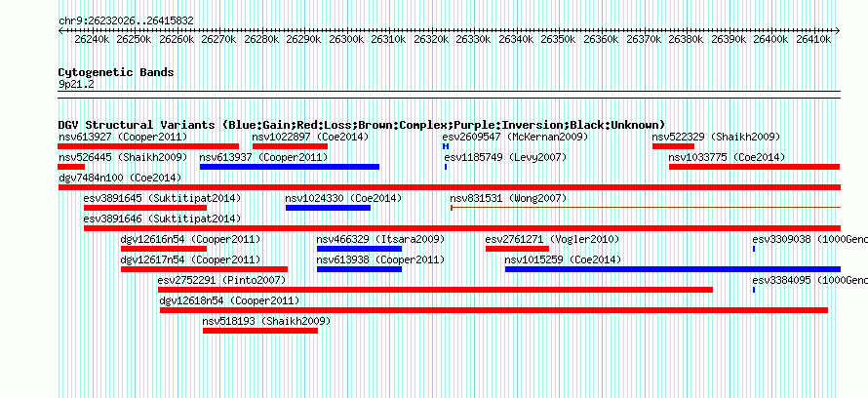Select the nsv1015259 (Coe2014) label
Viewport: 868px width, 398px height.
563,259
